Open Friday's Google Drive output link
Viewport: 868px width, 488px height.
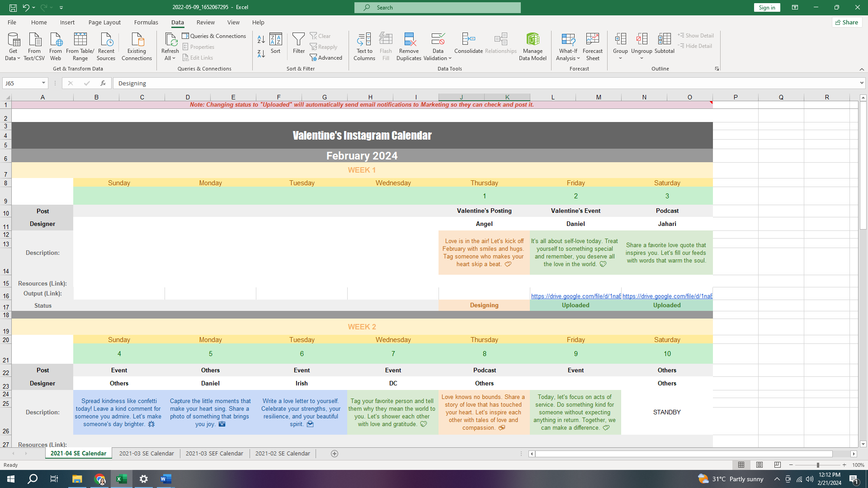(576, 296)
